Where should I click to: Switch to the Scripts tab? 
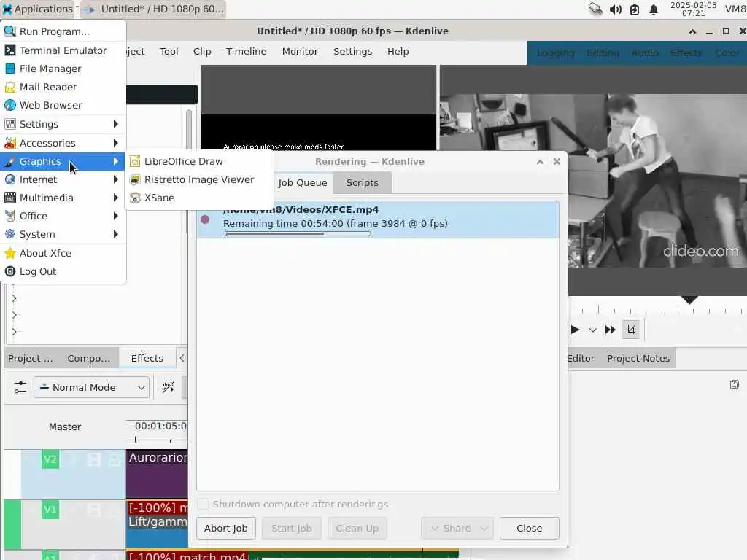click(x=362, y=183)
